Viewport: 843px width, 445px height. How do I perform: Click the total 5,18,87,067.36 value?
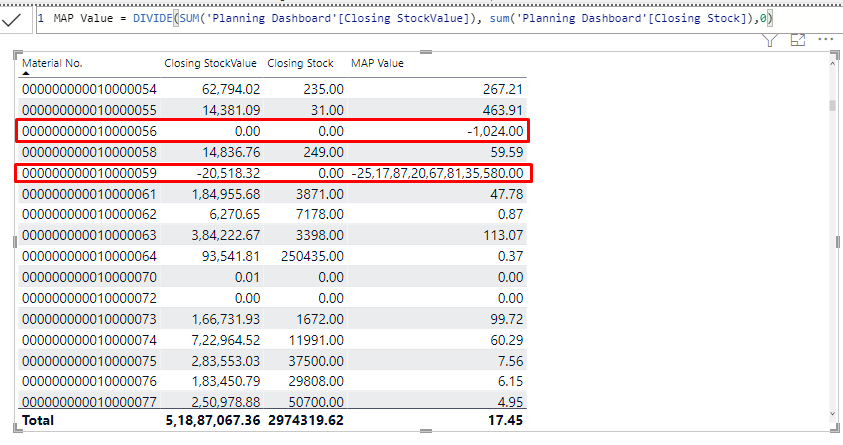(x=213, y=420)
